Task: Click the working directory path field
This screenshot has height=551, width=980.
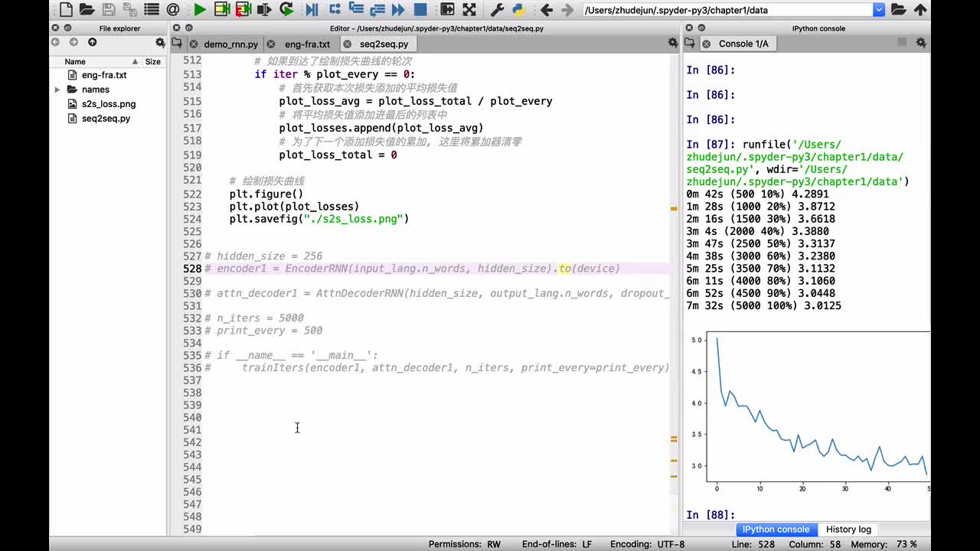Action: (x=728, y=10)
